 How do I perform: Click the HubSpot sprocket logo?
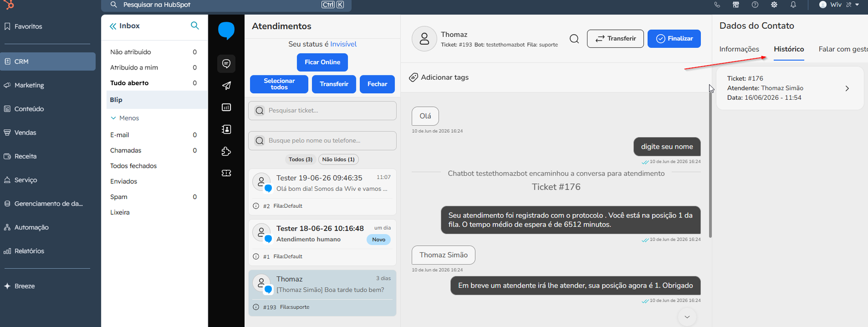tap(9, 4)
